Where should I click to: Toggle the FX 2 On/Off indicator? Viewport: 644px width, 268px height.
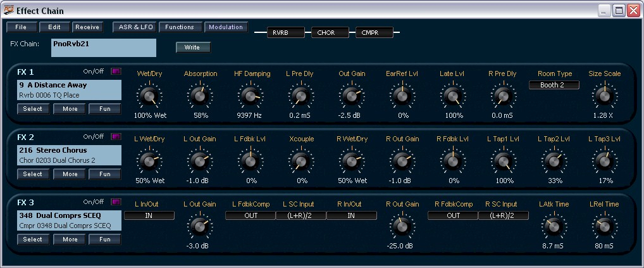click(x=116, y=137)
